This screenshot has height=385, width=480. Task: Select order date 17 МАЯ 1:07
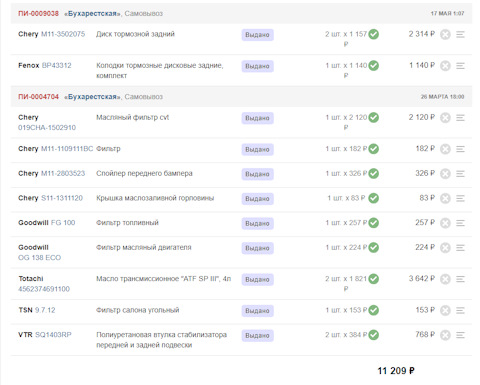(x=447, y=13)
